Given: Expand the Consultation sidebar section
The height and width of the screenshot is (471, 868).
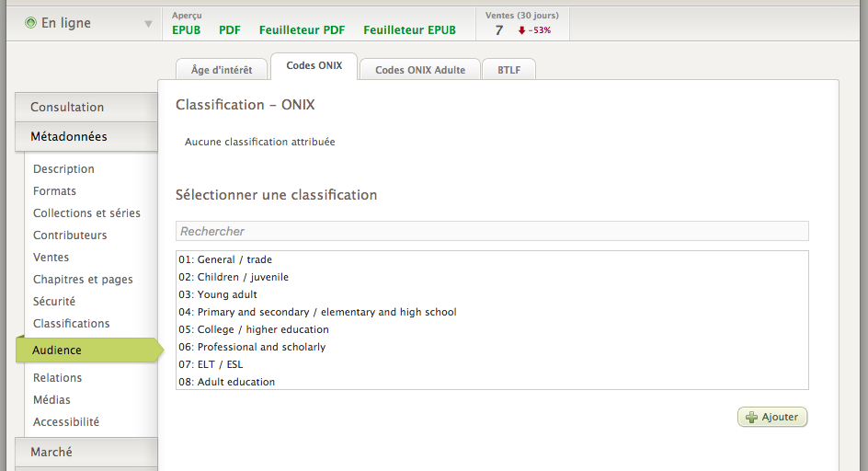Looking at the screenshot, I should 86,107.
